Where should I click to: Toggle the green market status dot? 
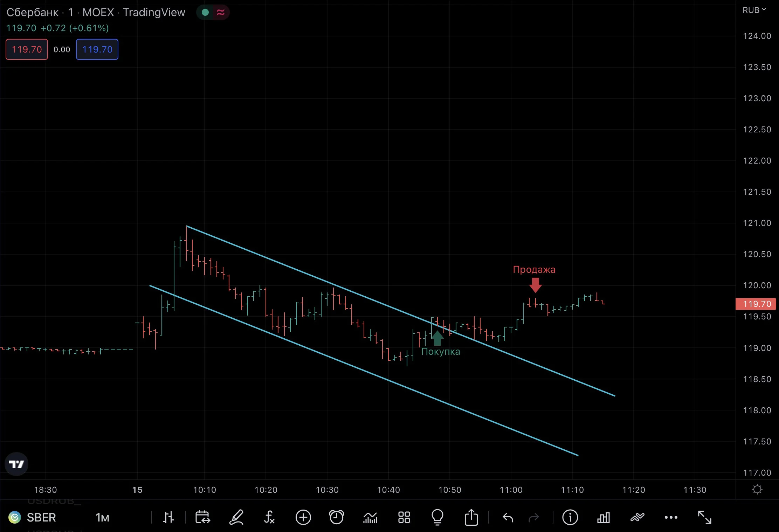(205, 12)
